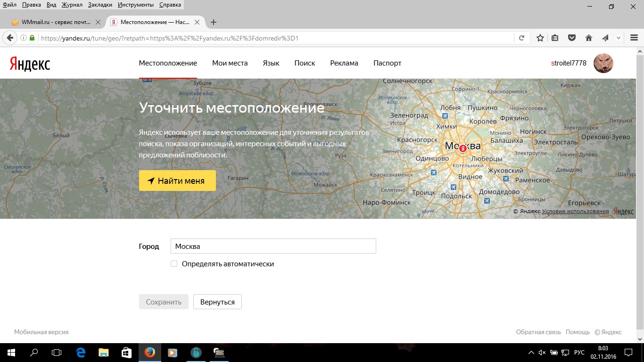Enable Определять автоматически checkbox
This screenshot has height=362, width=644.
pyautogui.click(x=174, y=264)
